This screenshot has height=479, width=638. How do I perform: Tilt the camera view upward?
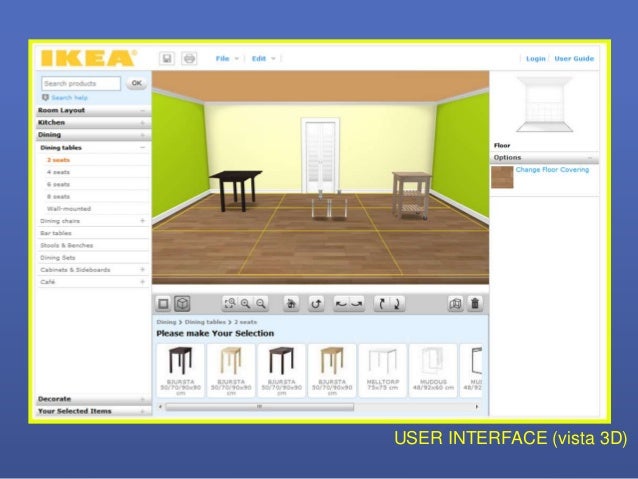[x=382, y=304]
